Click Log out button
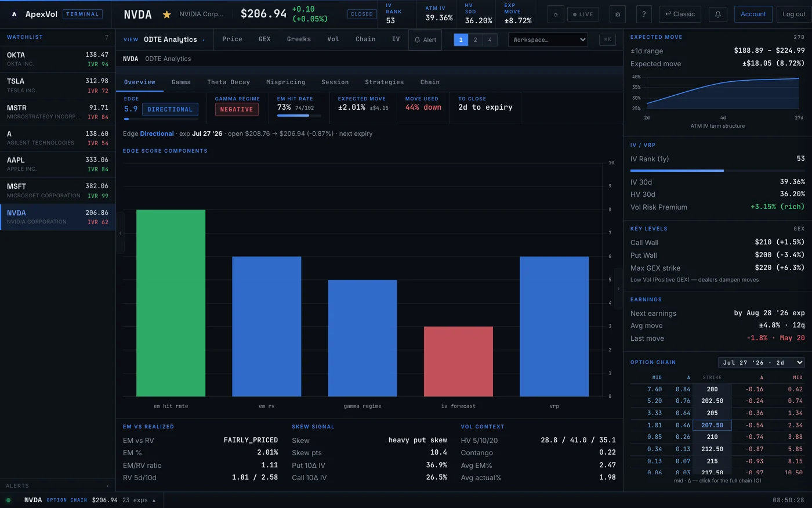The height and width of the screenshot is (508, 812). [x=794, y=14]
